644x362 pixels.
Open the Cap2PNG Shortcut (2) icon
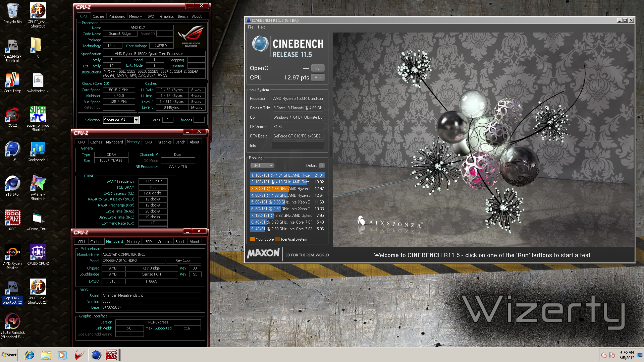point(12,292)
